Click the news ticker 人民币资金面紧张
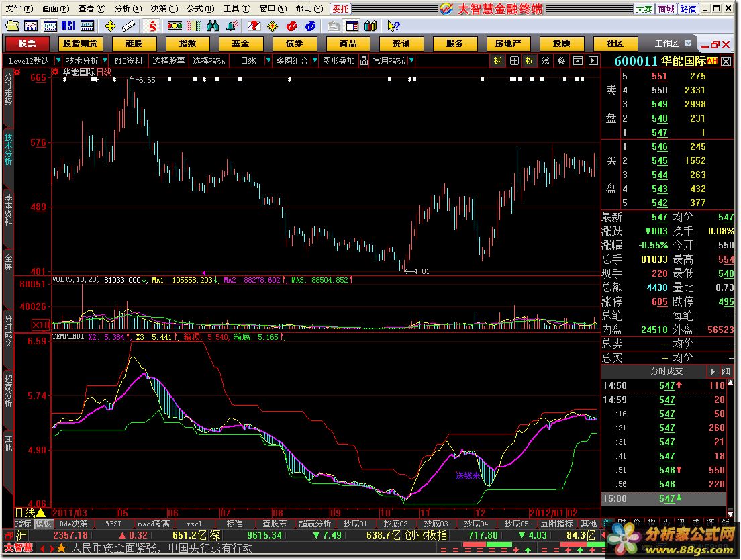Image resolution: width=741 pixels, height=560 pixels. (x=162, y=548)
